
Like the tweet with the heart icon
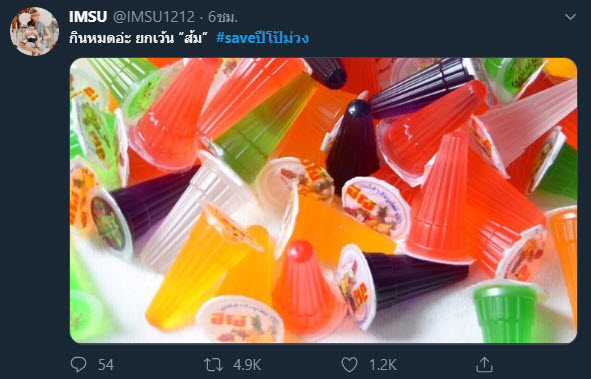[349, 365]
